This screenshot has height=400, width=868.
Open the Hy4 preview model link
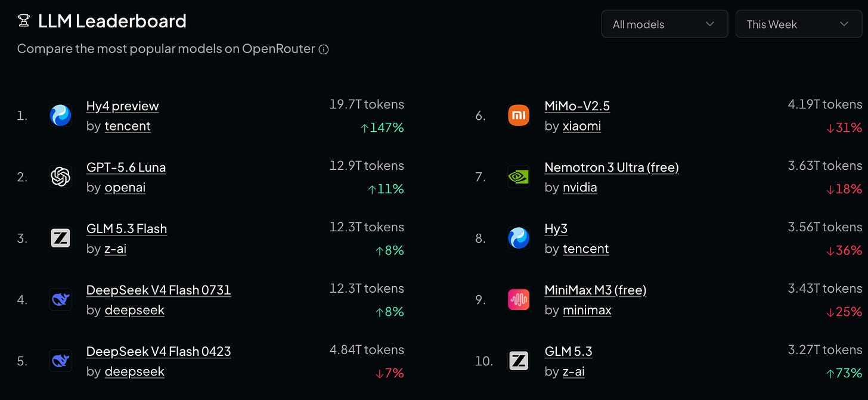coord(122,106)
